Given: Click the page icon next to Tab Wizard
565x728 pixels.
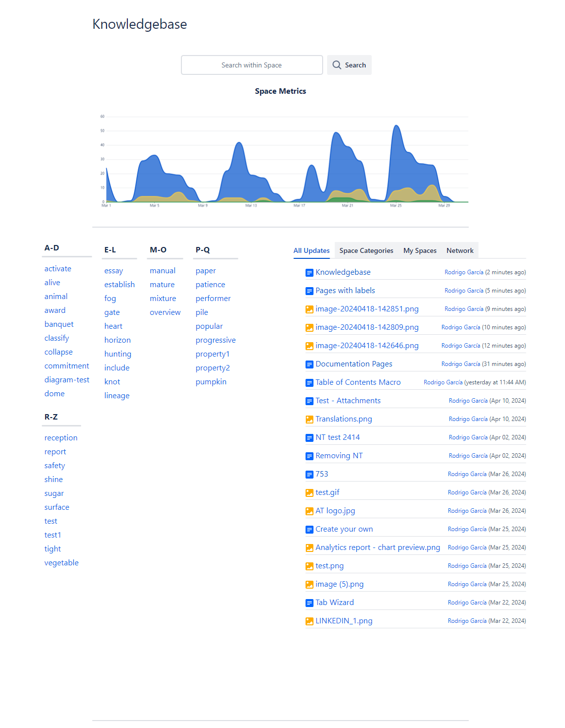Looking at the screenshot, I should [x=309, y=603].
